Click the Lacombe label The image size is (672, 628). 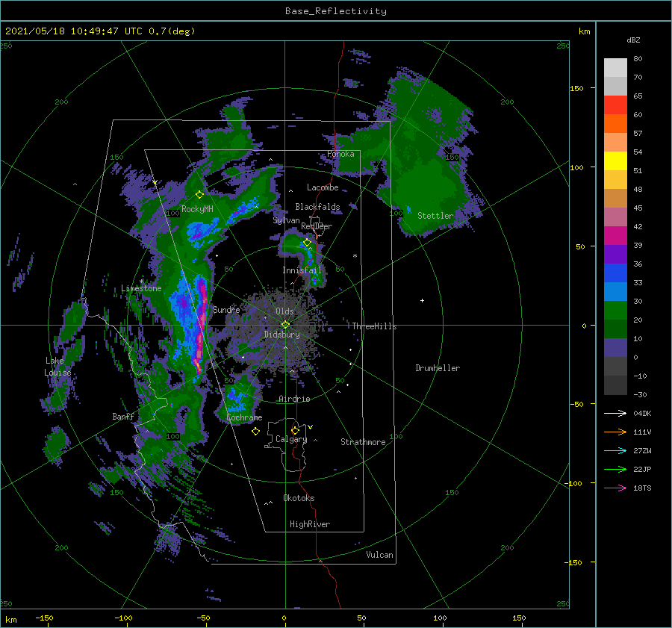click(323, 187)
